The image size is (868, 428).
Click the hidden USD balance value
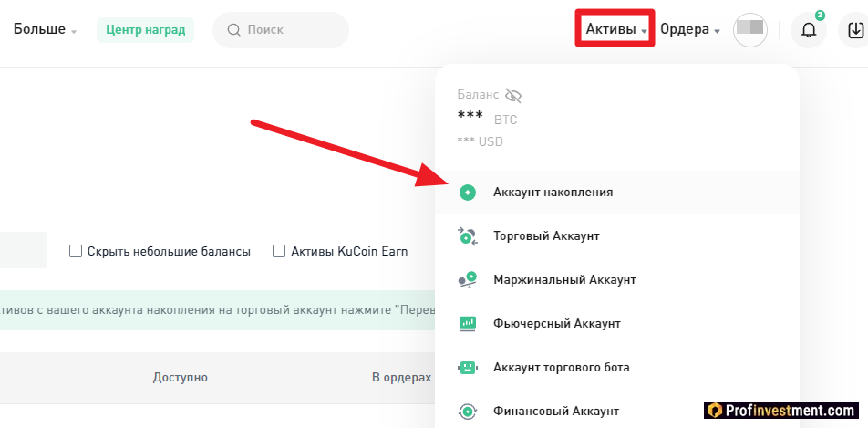click(480, 142)
